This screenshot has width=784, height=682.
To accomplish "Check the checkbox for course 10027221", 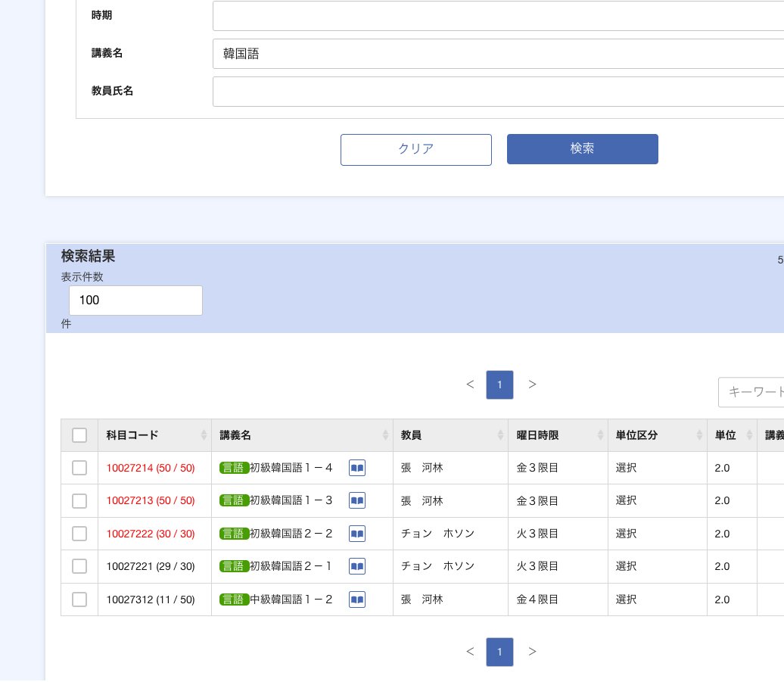I will pyautogui.click(x=79, y=566).
